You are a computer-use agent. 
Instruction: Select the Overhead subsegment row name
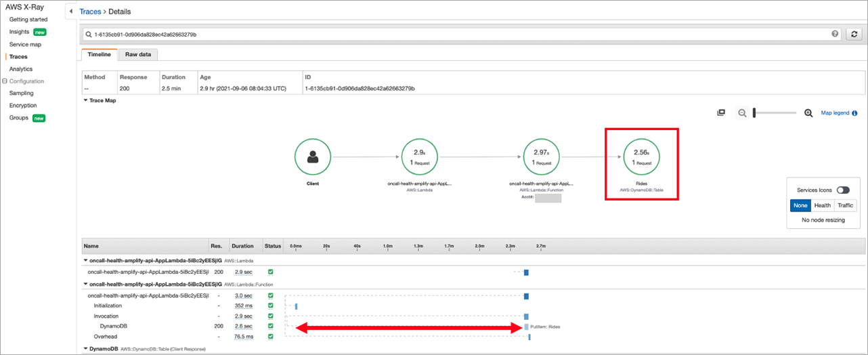click(x=106, y=336)
